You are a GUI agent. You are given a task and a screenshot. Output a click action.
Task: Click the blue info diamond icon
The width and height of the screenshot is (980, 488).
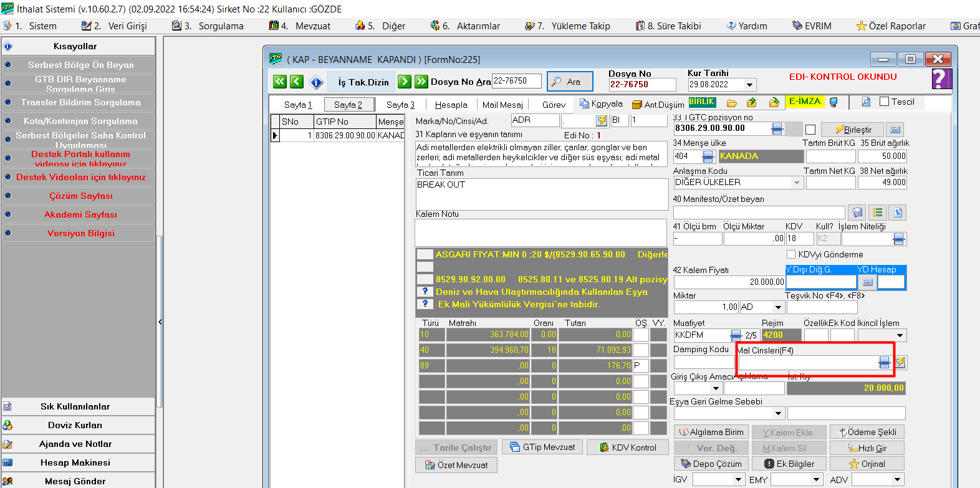coord(316,82)
